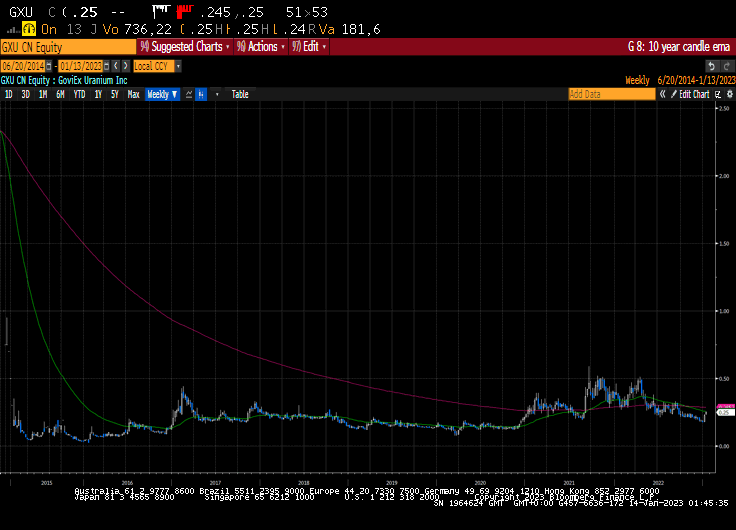Click end date field 01/13/2023

pos(81,66)
